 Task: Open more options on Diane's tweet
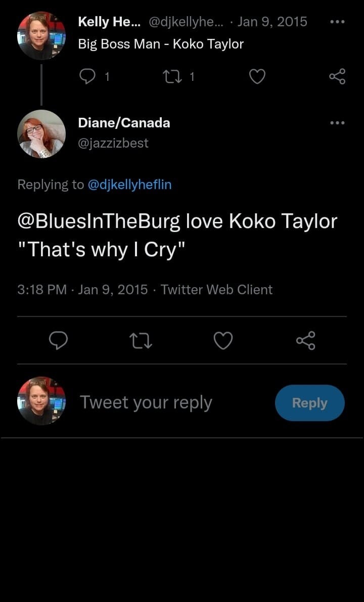pyautogui.click(x=337, y=123)
